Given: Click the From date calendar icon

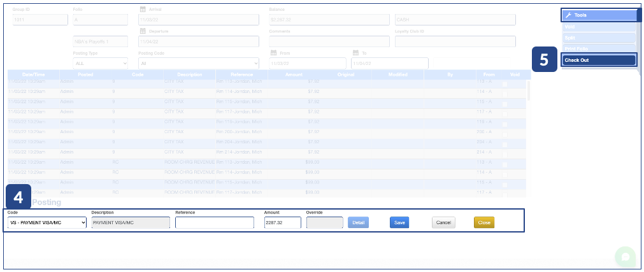Looking at the screenshot, I should coord(274,54).
